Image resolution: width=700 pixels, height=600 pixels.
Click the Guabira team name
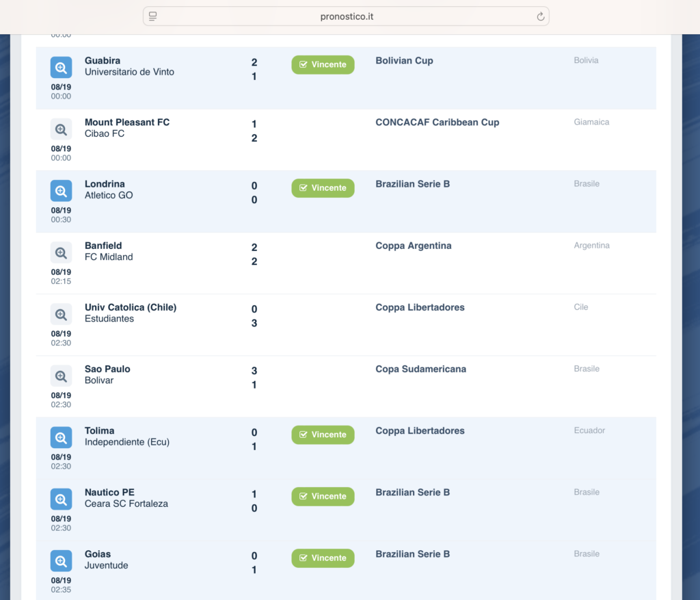coord(103,60)
